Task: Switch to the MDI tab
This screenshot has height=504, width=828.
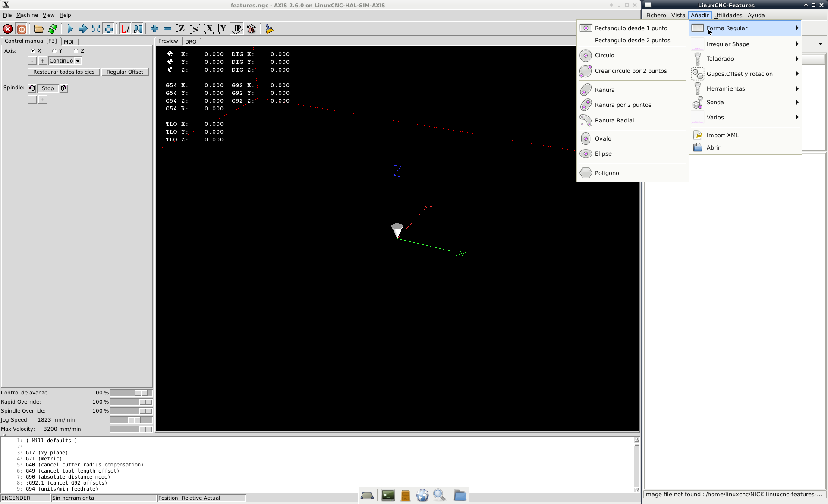Action: (x=69, y=41)
